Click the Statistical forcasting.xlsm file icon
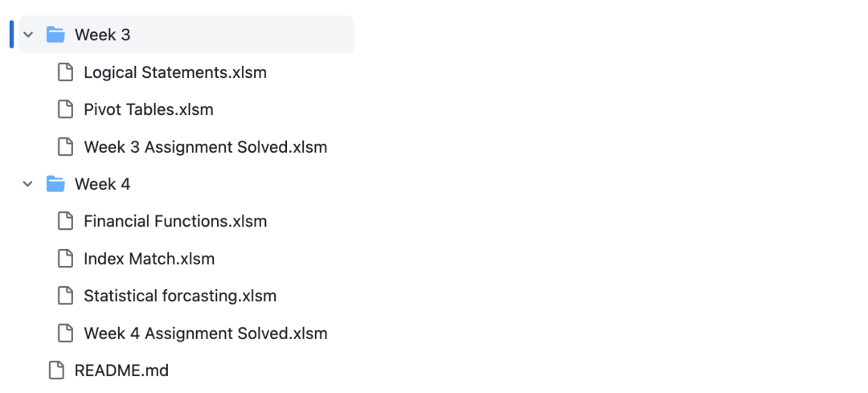 pyautogui.click(x=65, y=296)
